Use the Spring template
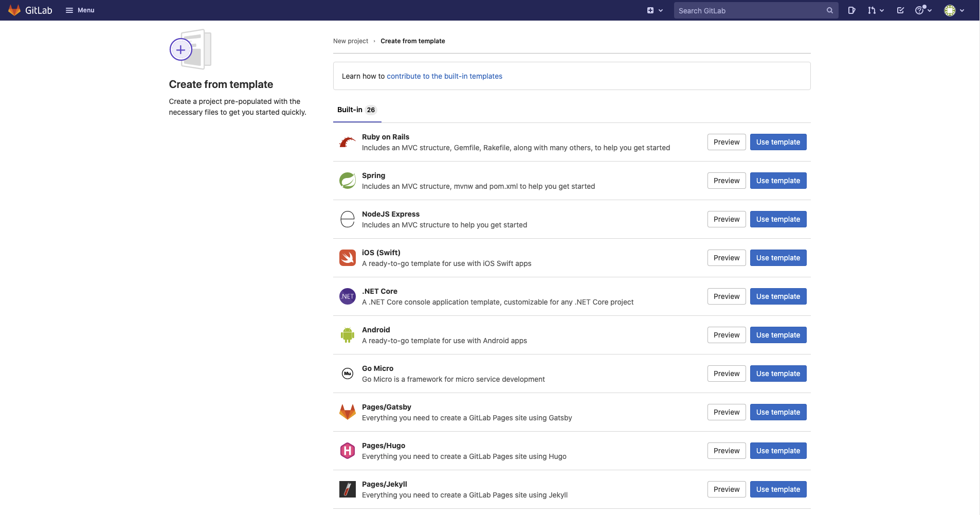The width and height of the screenshot is (980, 515). tap(778, 181)
